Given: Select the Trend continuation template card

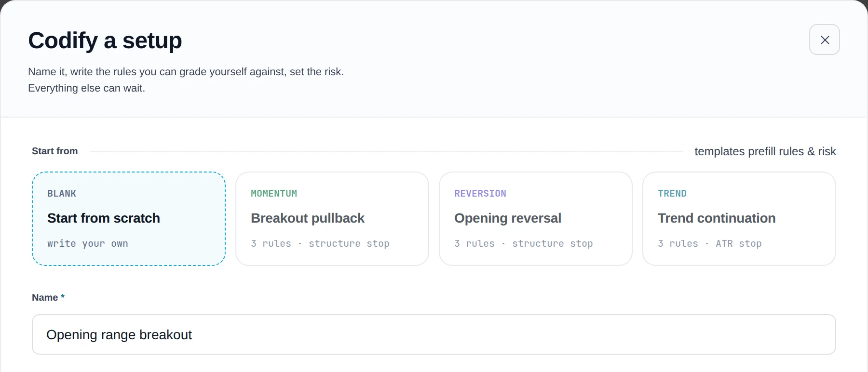Looking at the screenshot, I should [739, 219].
